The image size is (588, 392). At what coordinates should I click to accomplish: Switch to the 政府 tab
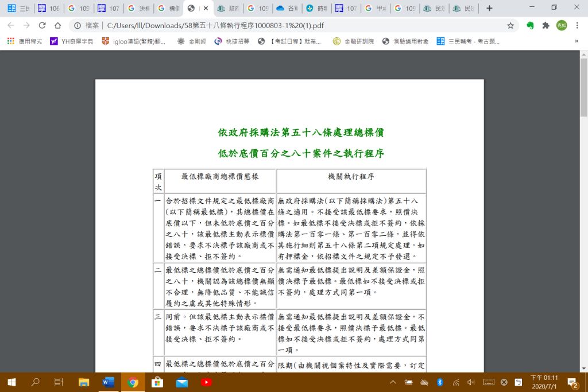tap(228, 9)
